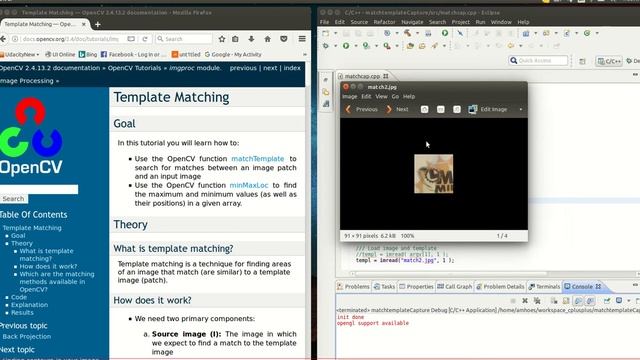Select the Console tab
The height and width of the screenshot is (360, 640).
582,287
